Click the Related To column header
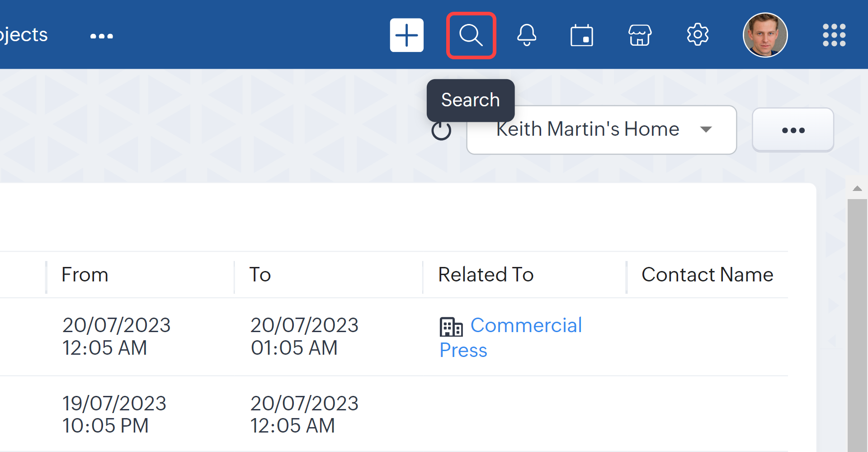The width and height of the screenshot is (868, 452). click(486, 275)
